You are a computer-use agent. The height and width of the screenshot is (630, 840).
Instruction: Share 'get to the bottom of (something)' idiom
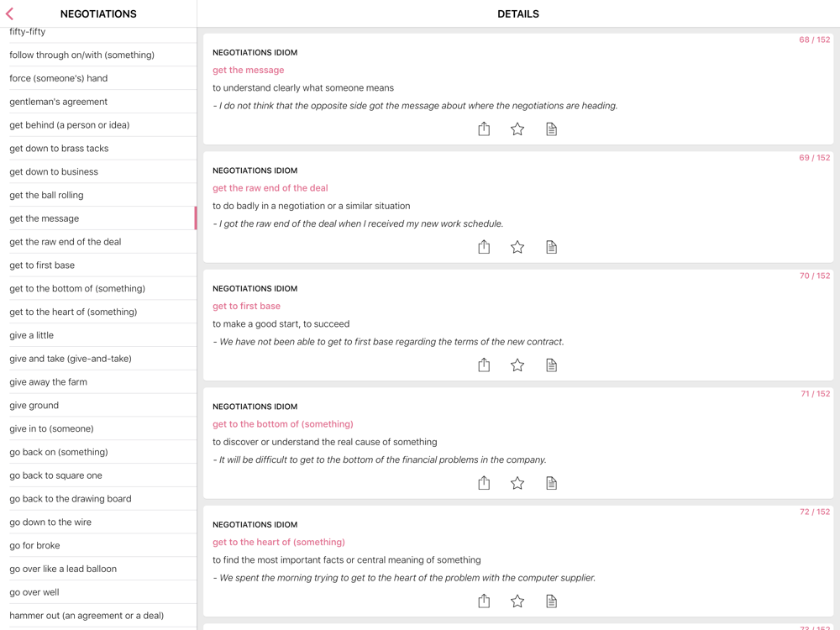point(484,483)
